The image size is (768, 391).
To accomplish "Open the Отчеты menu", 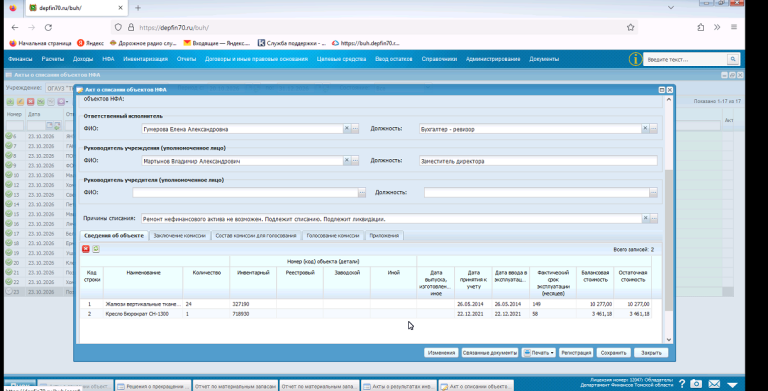I will (186, 59).
